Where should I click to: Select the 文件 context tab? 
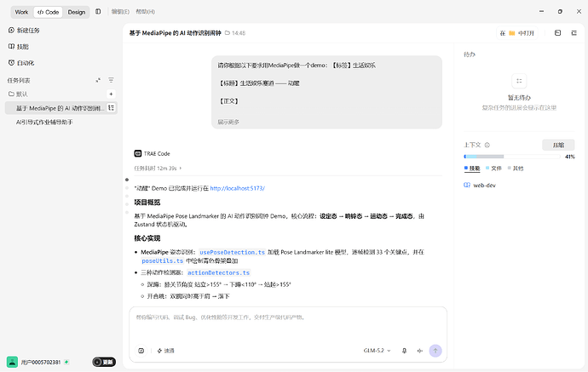click(x=493, y=169)
